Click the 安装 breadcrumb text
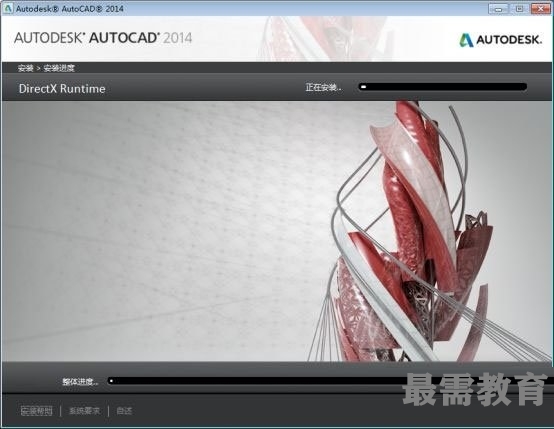554x429 pixels. [25, 68]
